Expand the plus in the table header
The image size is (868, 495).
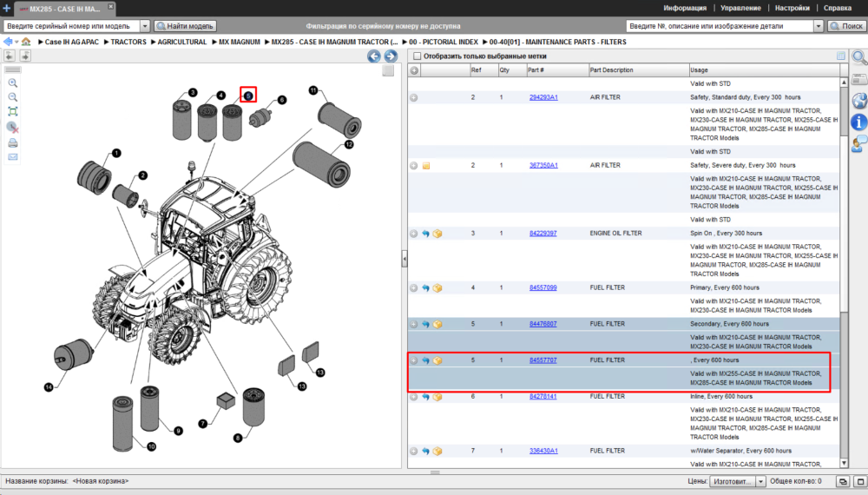point(414,70)
